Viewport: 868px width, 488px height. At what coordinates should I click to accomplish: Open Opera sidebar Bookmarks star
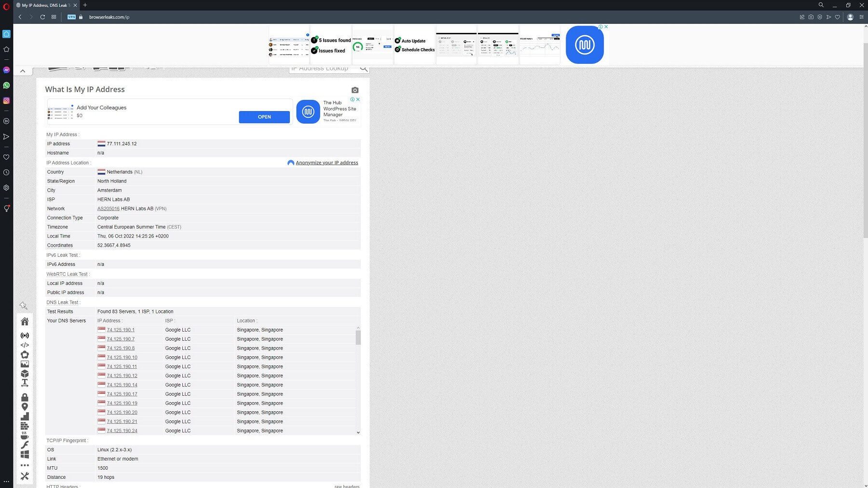(x=6, y=49)
